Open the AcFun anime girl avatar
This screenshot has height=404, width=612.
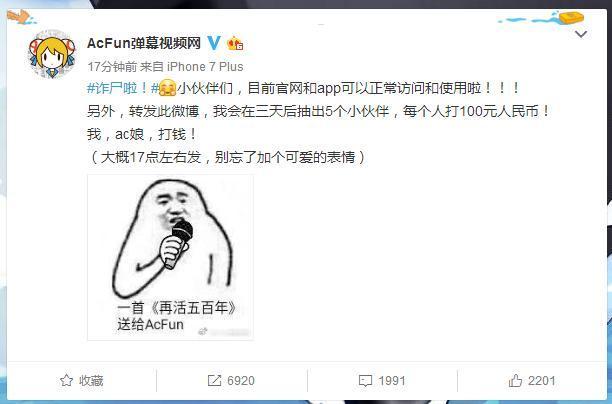coord(52,55)
